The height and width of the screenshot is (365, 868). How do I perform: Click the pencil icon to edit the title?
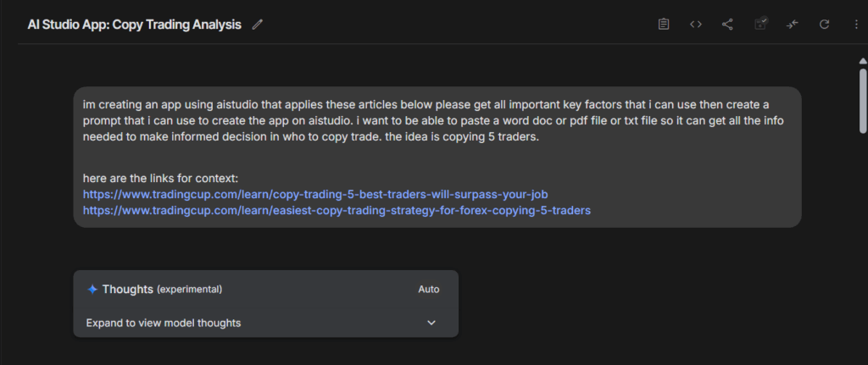(x=257, y=25)
